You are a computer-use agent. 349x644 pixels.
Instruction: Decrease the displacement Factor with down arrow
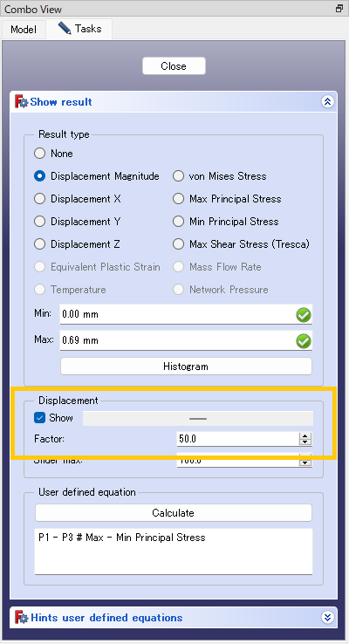(x=305, y=442)
